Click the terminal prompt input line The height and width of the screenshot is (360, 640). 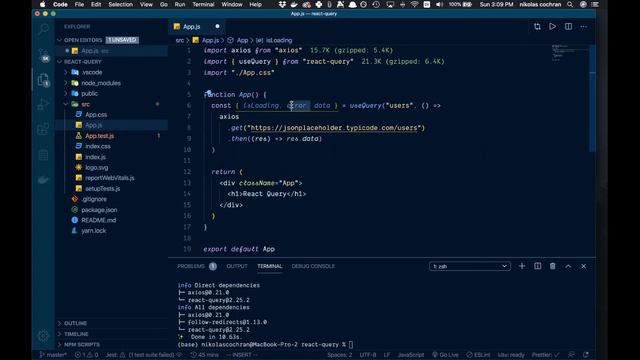[x=265, y=344]
